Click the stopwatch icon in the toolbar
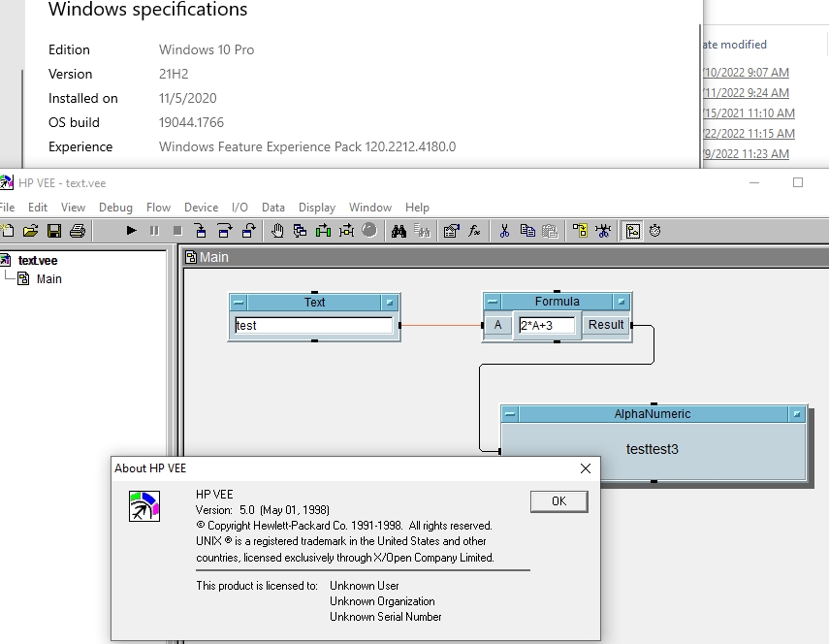The height and width of the screenshot is (644, 829). [x=655, y=231]
